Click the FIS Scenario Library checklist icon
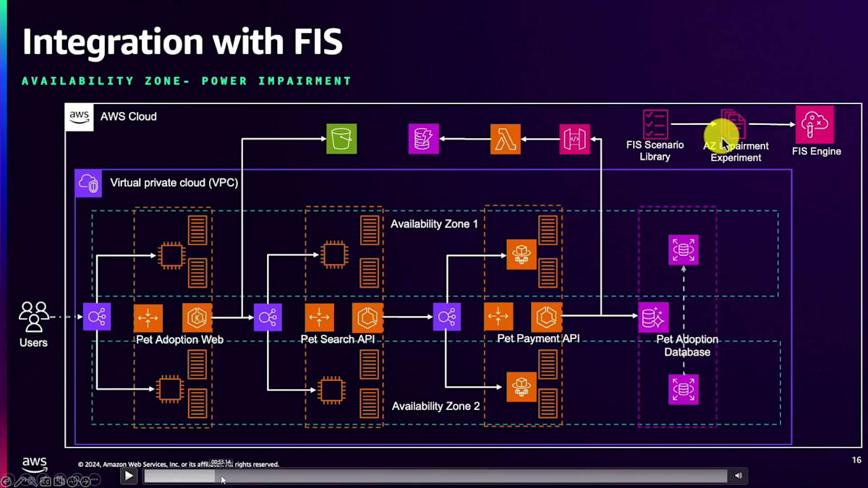Screen dimensions: 868x488 pos(655,124)
